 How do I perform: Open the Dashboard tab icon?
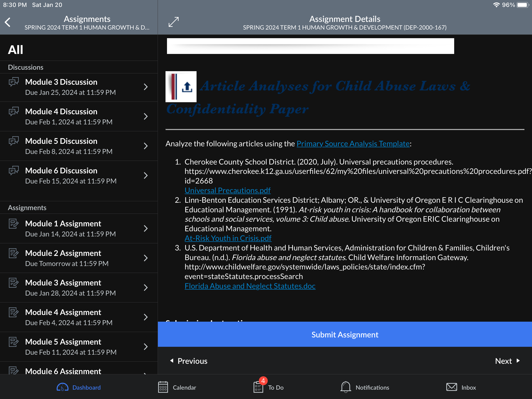[x=62, y=387]
